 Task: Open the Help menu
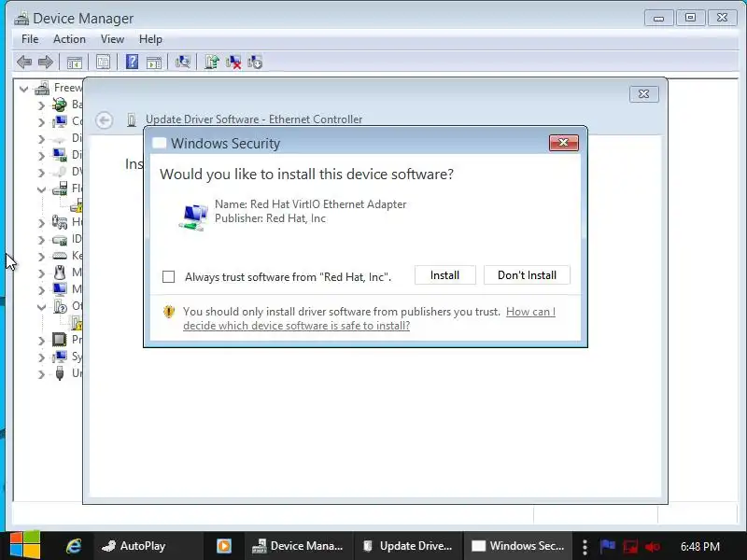click(x=150, y=39)
